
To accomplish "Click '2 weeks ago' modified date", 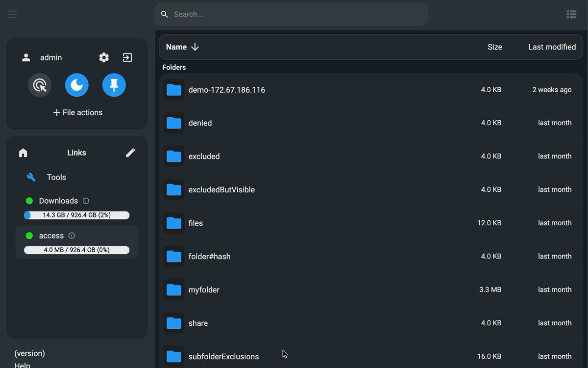I will coord(552,90).
